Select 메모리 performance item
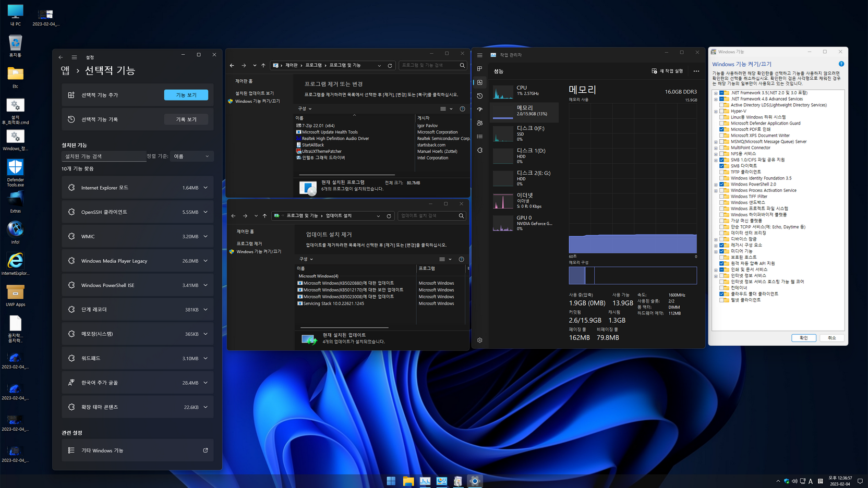 click(525, 112)
